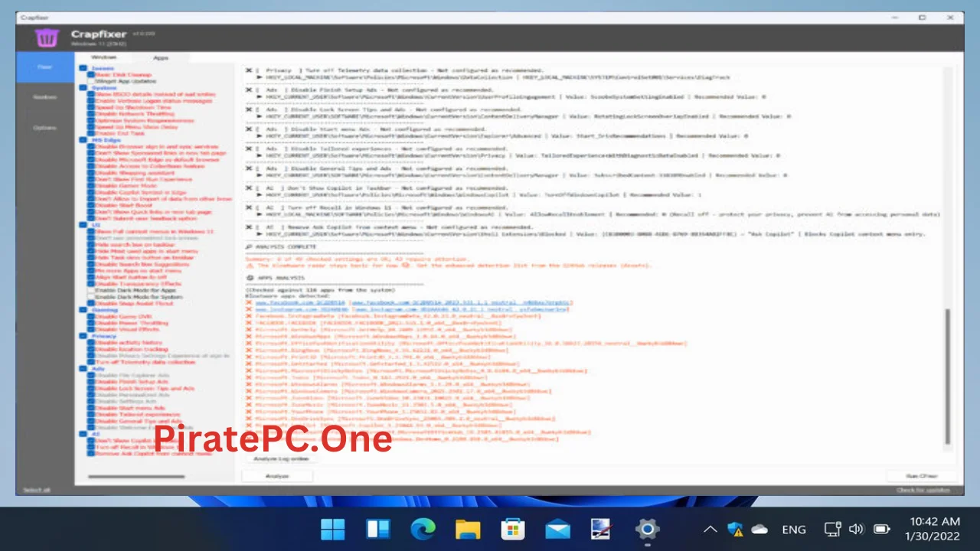Click the Windows Security tray icon

735,529
